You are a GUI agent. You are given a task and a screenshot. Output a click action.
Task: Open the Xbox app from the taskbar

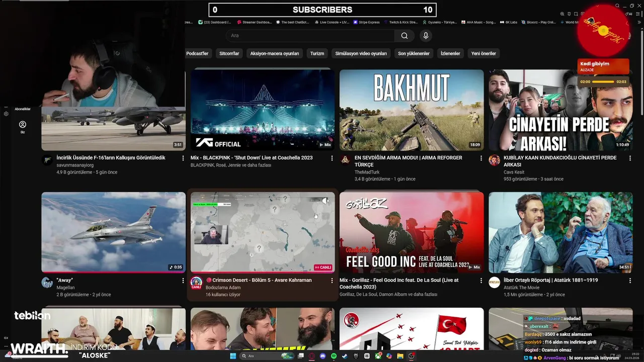pos(378,356)
